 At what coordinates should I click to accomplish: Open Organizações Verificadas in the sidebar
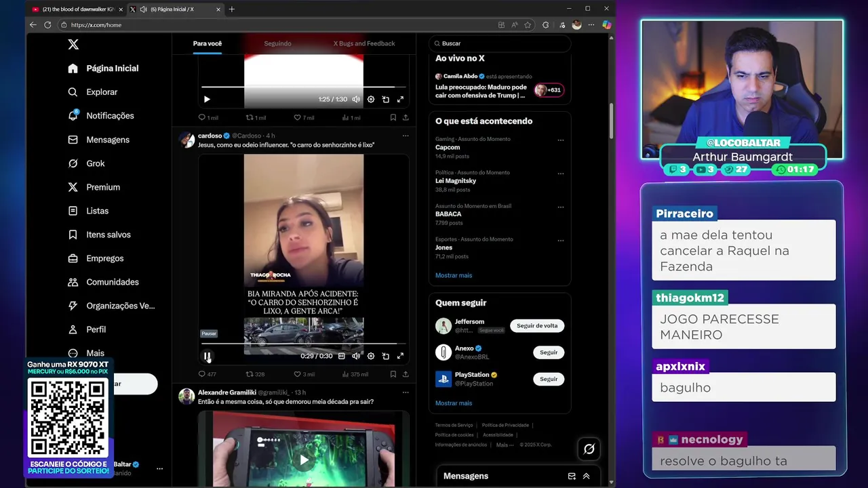click(x=111, y=306)
